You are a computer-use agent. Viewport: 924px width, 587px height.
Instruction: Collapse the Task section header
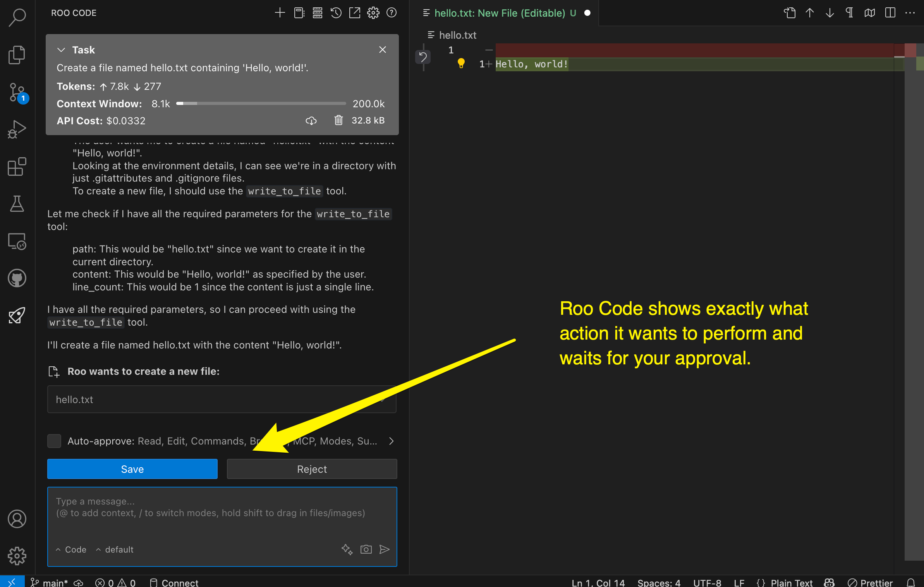click(61, 50)
